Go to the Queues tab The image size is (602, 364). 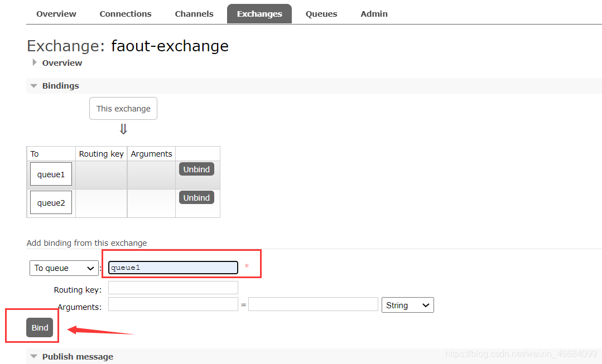point(321,14)
